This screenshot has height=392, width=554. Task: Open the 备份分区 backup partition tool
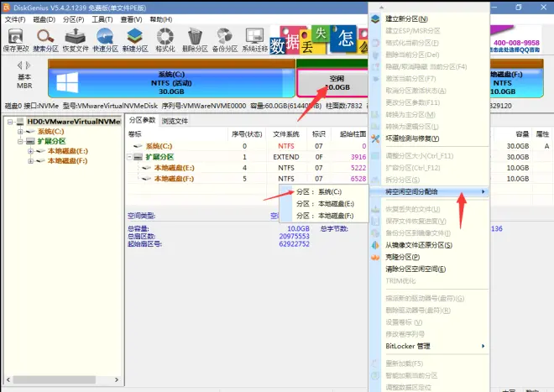point(225,40)
